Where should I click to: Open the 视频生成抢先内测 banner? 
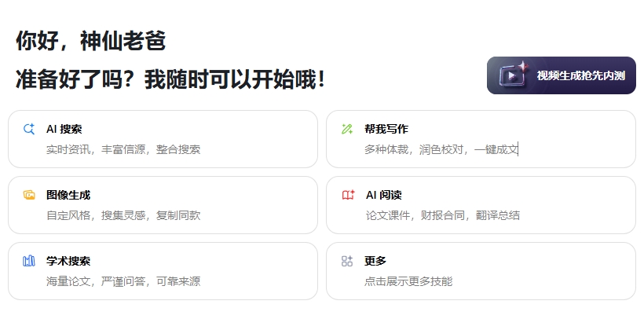pos(561,75)
